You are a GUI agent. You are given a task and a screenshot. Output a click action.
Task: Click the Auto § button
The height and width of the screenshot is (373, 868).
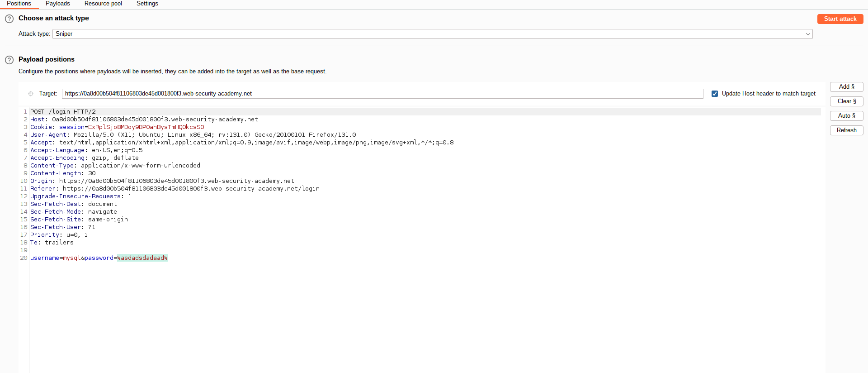pyautogui.click(x=846, y=116)
